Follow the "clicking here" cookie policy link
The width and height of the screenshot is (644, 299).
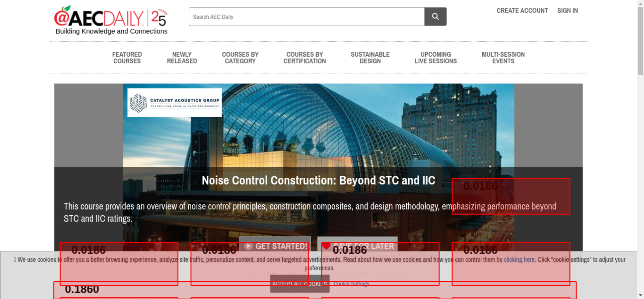point(519,259)
